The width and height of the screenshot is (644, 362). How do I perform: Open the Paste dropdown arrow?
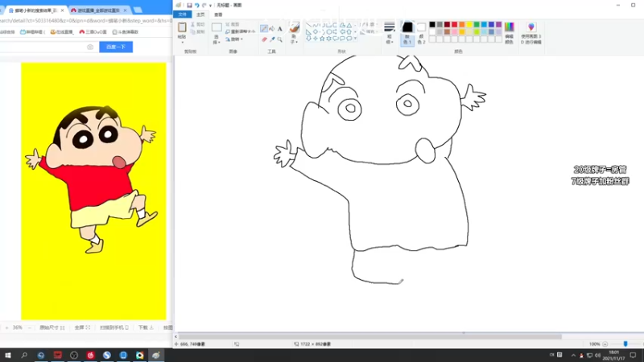tap(182, 42)
